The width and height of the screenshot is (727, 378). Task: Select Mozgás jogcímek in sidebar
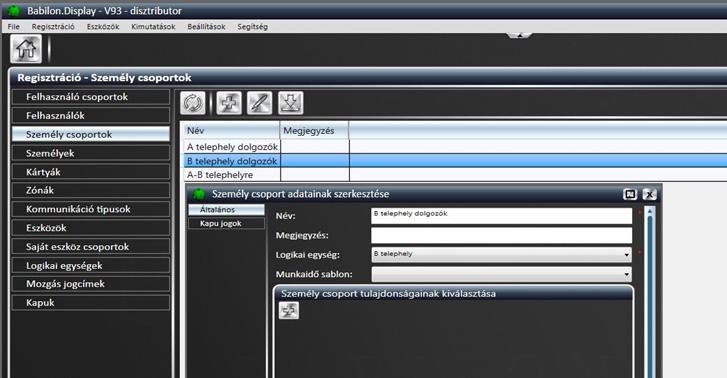pyautogui.click(x=91, y=284)
